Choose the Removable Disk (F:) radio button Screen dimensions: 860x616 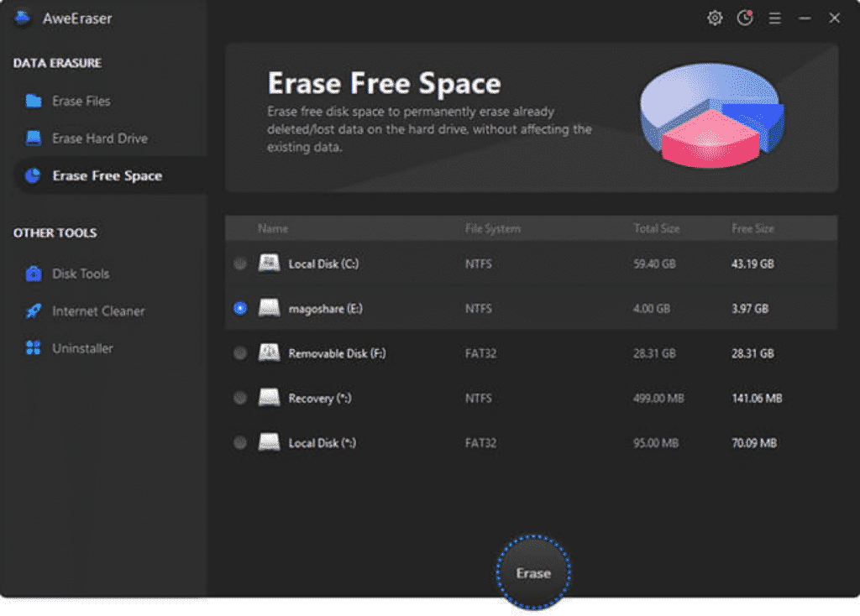tap(240, 353)
